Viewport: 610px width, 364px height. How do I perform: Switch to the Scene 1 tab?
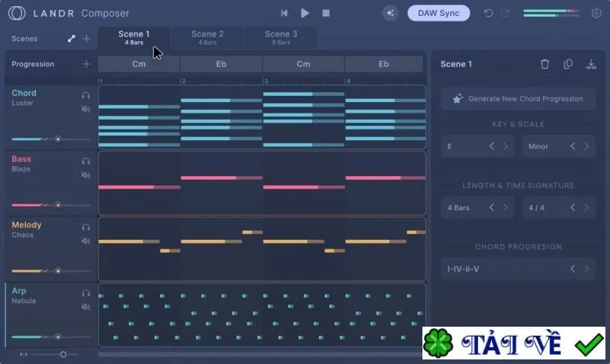pyautogui.click(x=134, y=37)
